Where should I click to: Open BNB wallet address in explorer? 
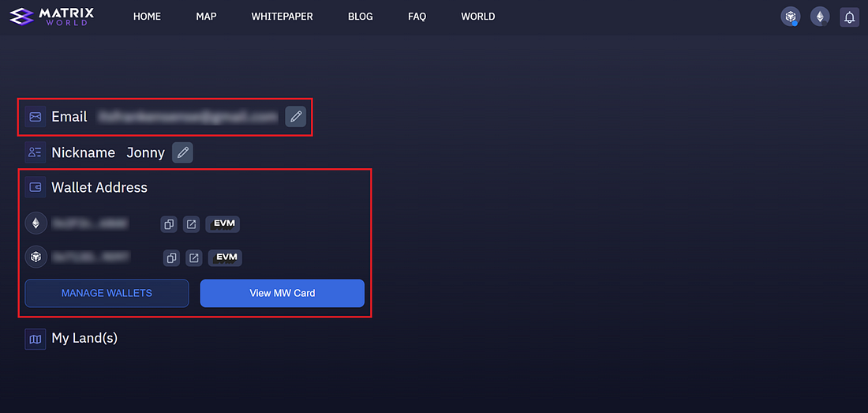(193, 257)
